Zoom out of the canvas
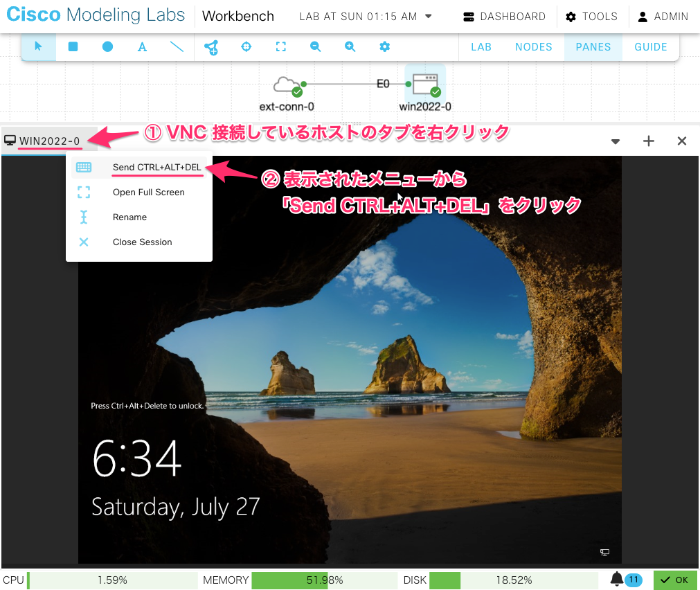This screenshot has width=700, height=590. [x=315, y=46]
